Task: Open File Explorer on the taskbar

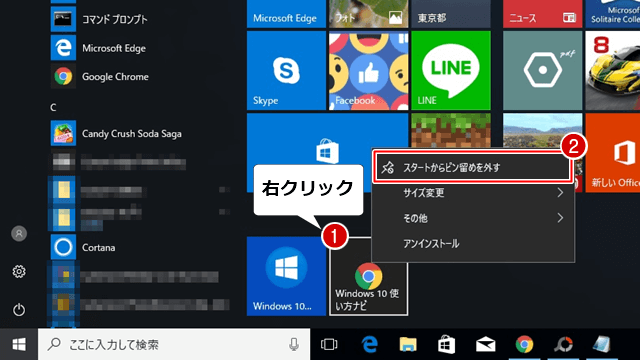Action: [408, 344]
